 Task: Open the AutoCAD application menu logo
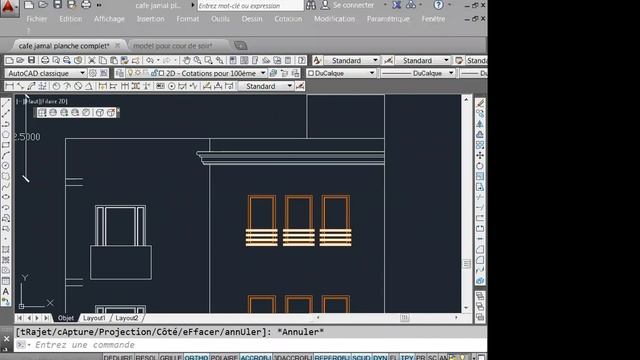point(8,7)
